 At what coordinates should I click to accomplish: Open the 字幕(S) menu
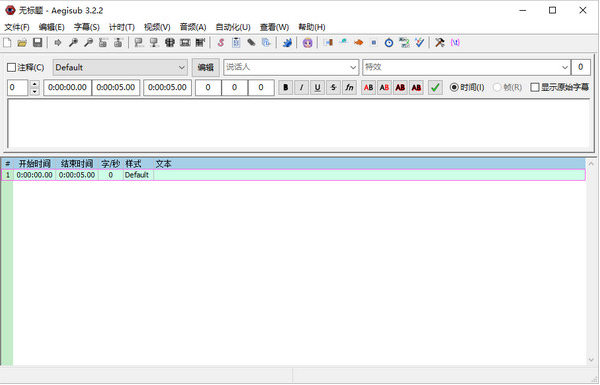[x=87, y=27]
